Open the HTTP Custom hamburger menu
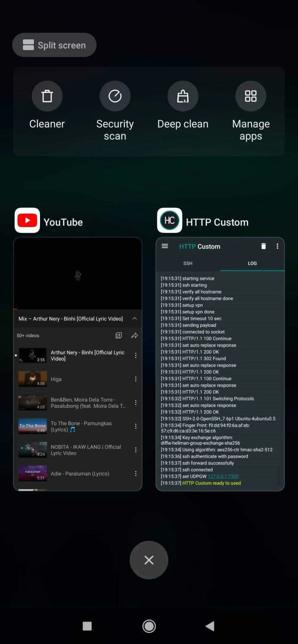This screenshot has width=298, height=644. pyautogui.click(x=165, y=246)
